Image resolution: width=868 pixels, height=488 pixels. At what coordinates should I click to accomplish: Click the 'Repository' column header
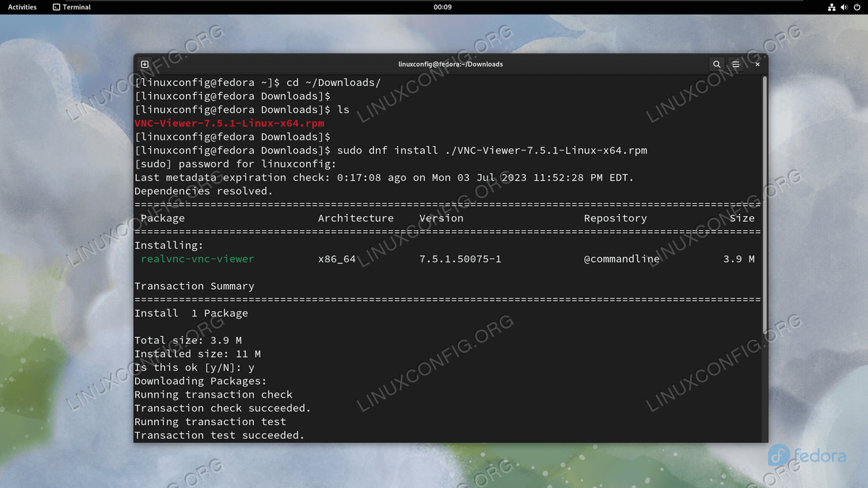[616, 218]
